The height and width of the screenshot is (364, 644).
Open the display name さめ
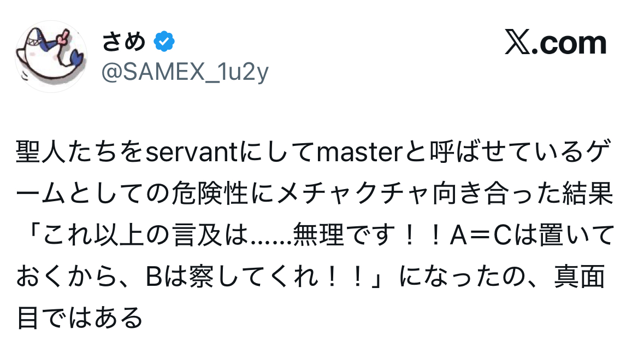(123, 42)
